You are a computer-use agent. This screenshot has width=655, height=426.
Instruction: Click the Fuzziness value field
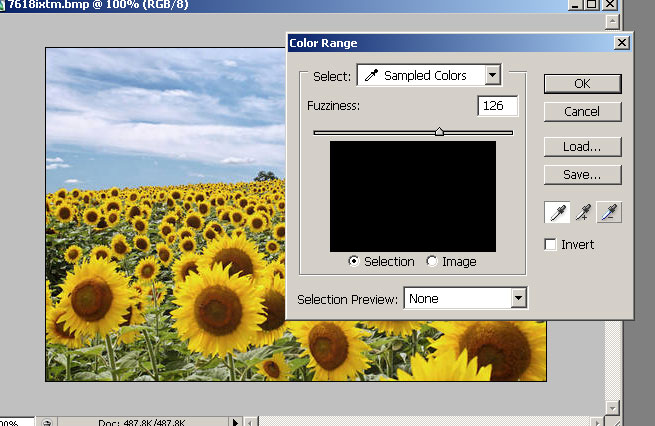tap(498, 106)
